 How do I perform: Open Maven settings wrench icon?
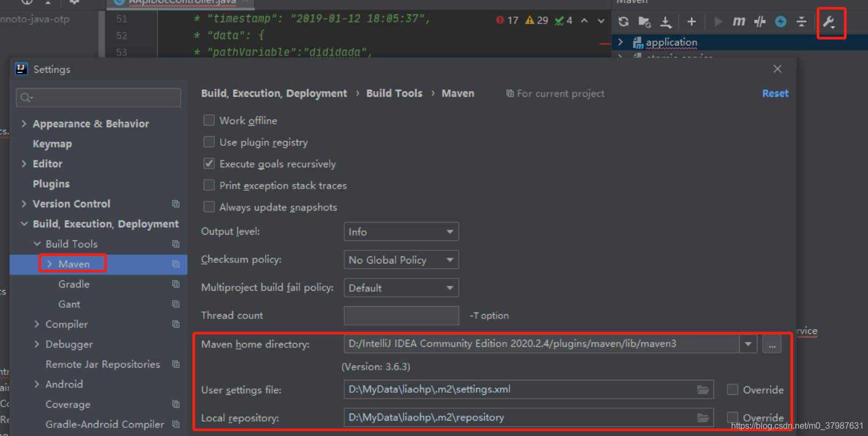tap(829, 22)
